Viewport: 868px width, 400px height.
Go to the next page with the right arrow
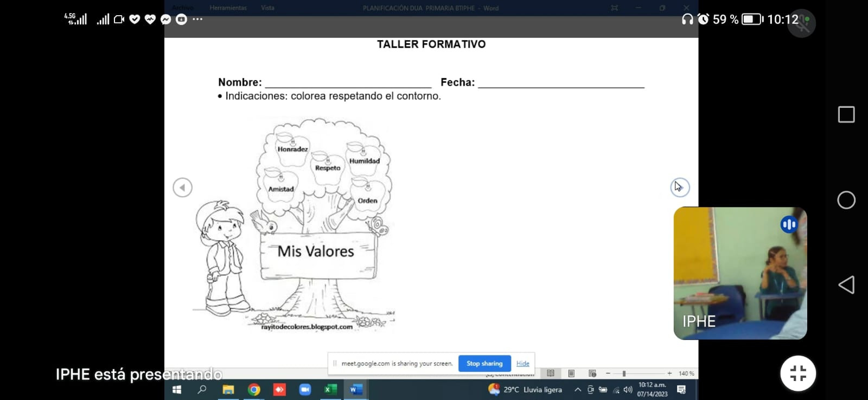[680, 188]
